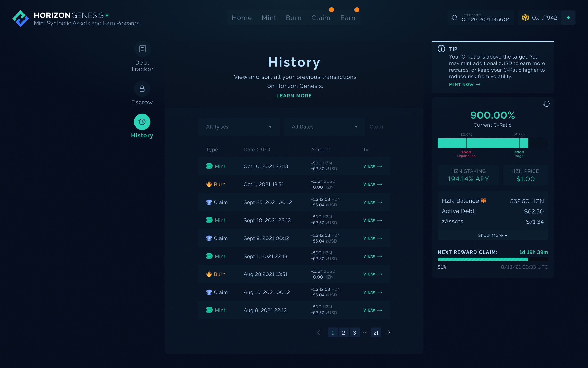Expand Show More in balance panel
Image resolution: width=588 pixels, height=368 pixels.
click(493, 235)
